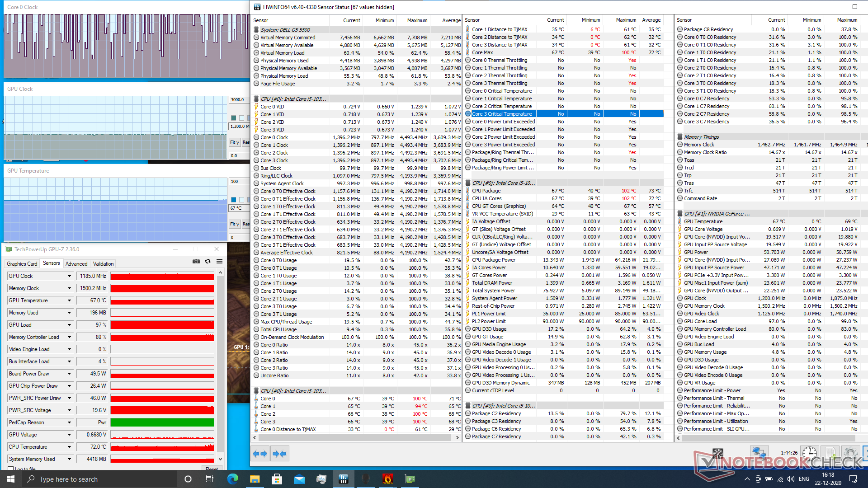
Task: Open HWiNFO sensor settings gear icon
Action: [x=850, y=453]
